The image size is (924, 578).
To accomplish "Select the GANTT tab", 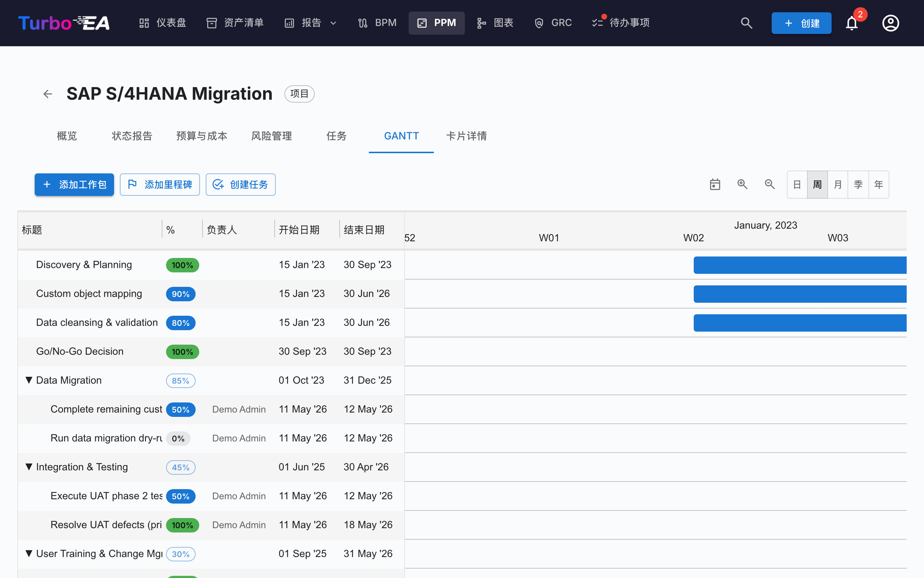I will click(401, 136).
